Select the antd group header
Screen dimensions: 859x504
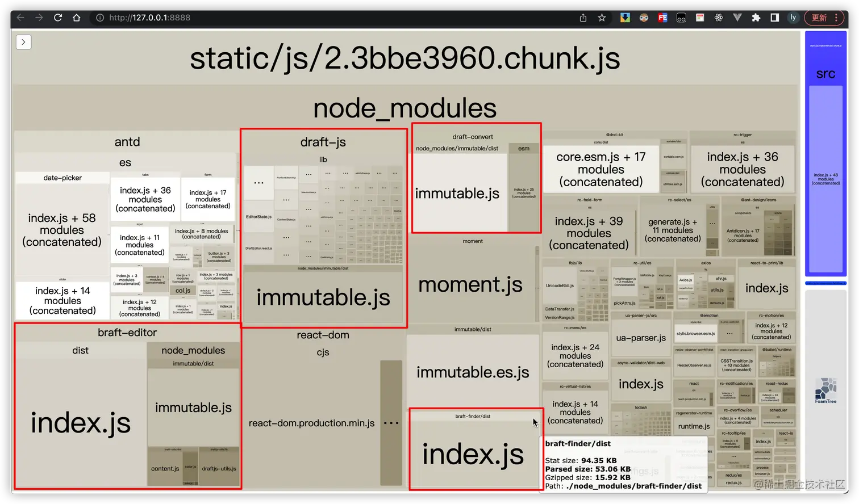[127, 141]
